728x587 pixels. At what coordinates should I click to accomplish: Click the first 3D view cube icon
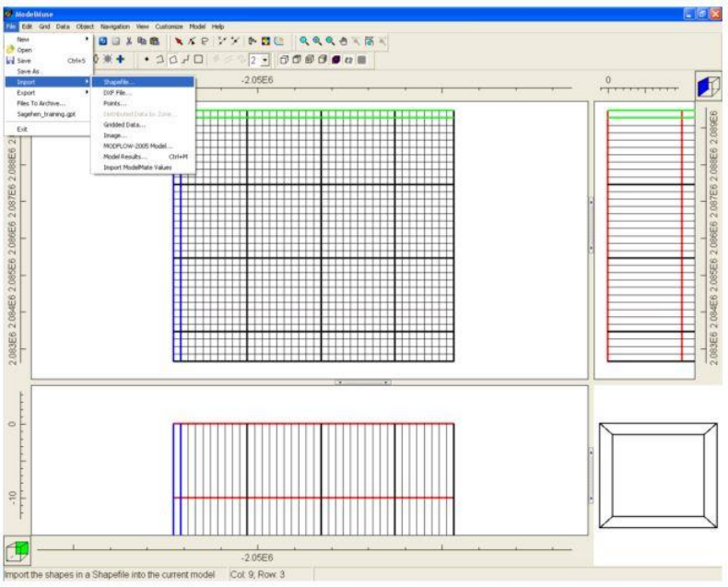point(284,60)
